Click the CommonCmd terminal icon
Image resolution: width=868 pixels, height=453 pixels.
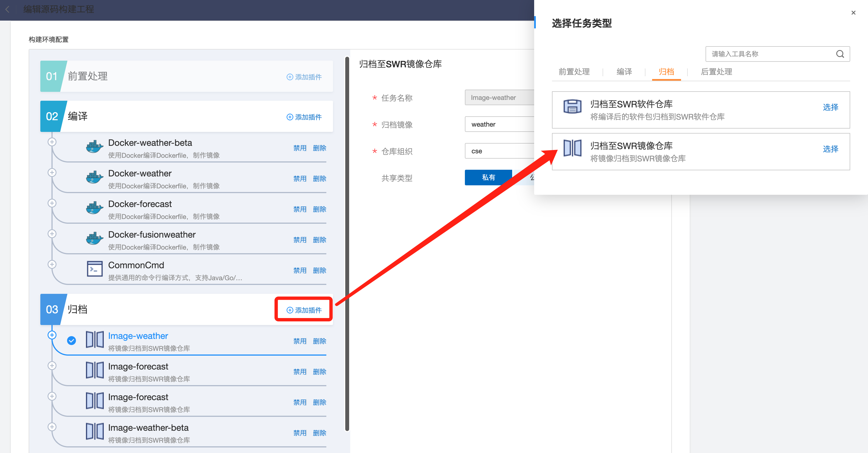coord(94,269)
